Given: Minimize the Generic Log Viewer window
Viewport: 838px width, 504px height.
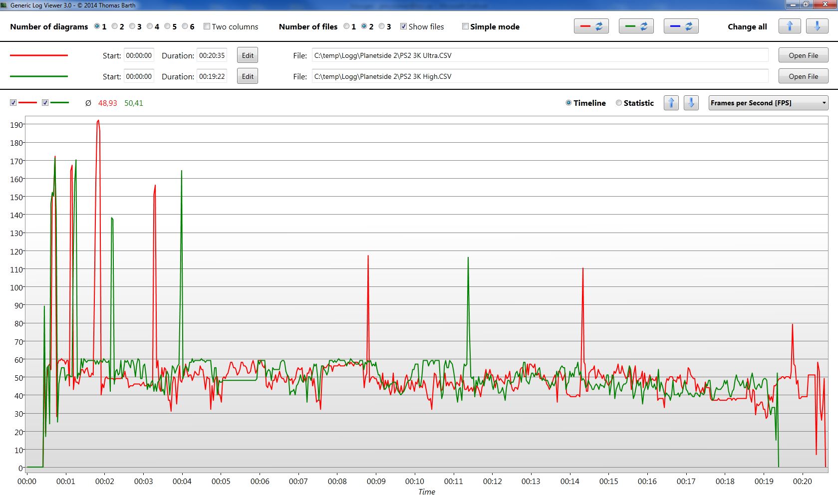Looking at the screenshot, I should (792, 4).
